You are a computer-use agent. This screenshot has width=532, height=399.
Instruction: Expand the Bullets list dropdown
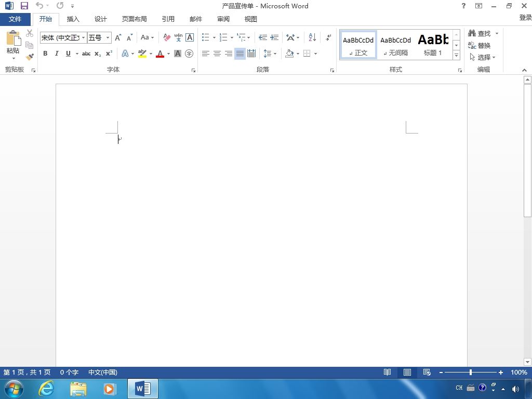coord(214,37)
